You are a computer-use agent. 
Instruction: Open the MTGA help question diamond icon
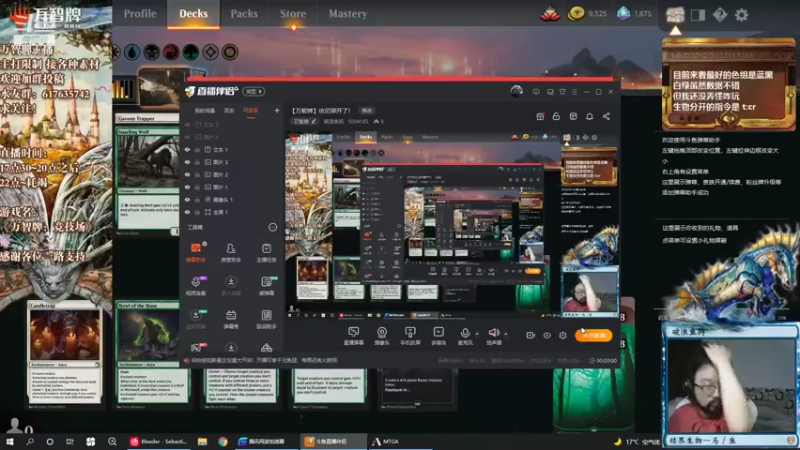tap(720, 15)
